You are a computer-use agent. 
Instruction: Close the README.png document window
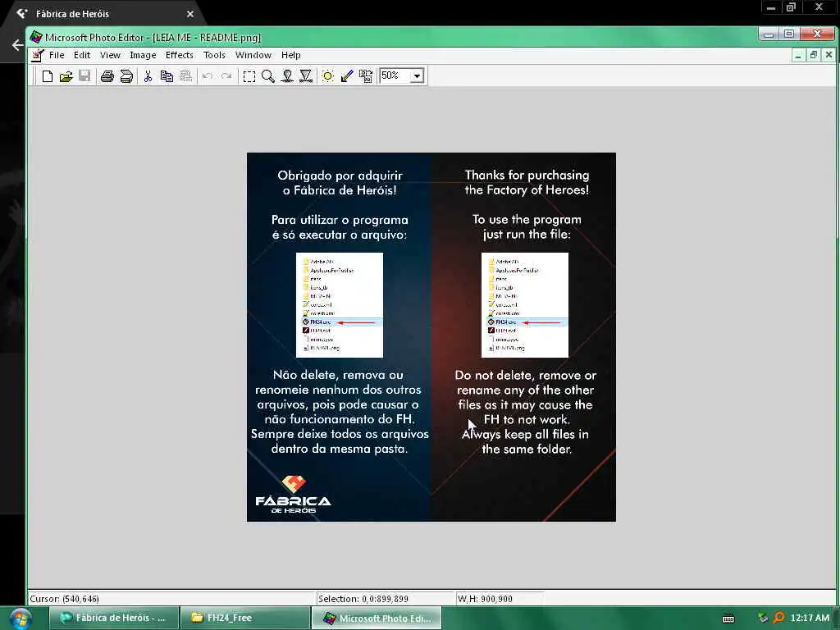(x=829, y=55)
